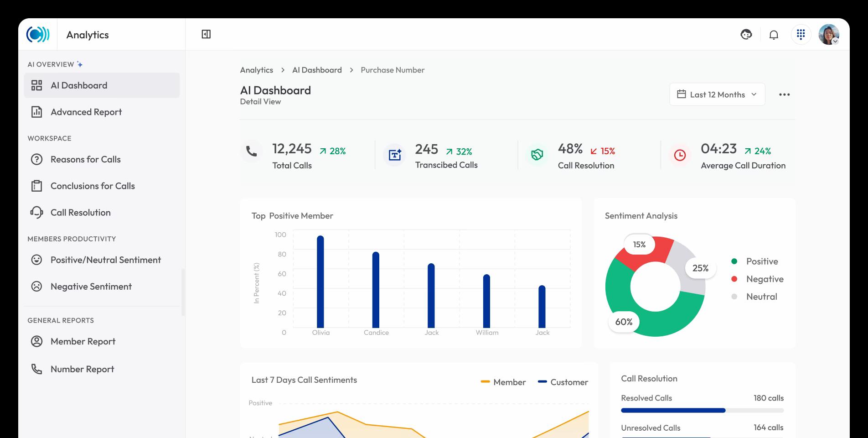Click the Member Report person icon
Image resolution: width=868 pixels, height=438 pixels.
point(36,341)
